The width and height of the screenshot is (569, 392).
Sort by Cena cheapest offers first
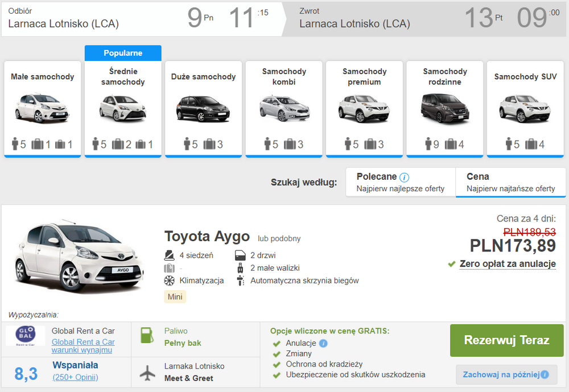510,182
